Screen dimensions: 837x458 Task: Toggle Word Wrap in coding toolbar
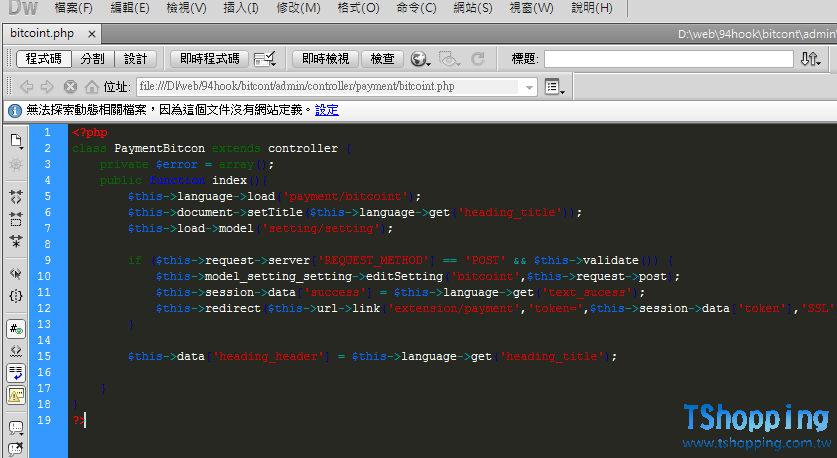point(16,372)
